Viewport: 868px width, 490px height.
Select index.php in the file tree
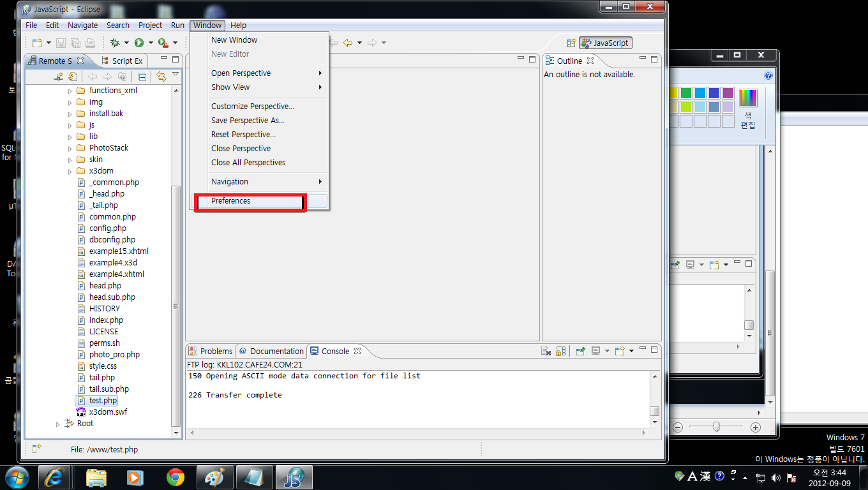click(x=106, y=320)
